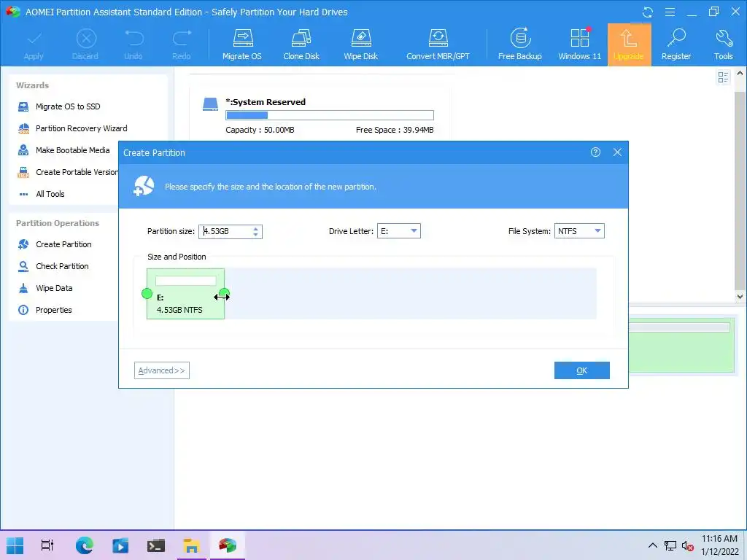Open the Tools toolbar menu
This screenshot has height=560, width=747.
point(723,44)
